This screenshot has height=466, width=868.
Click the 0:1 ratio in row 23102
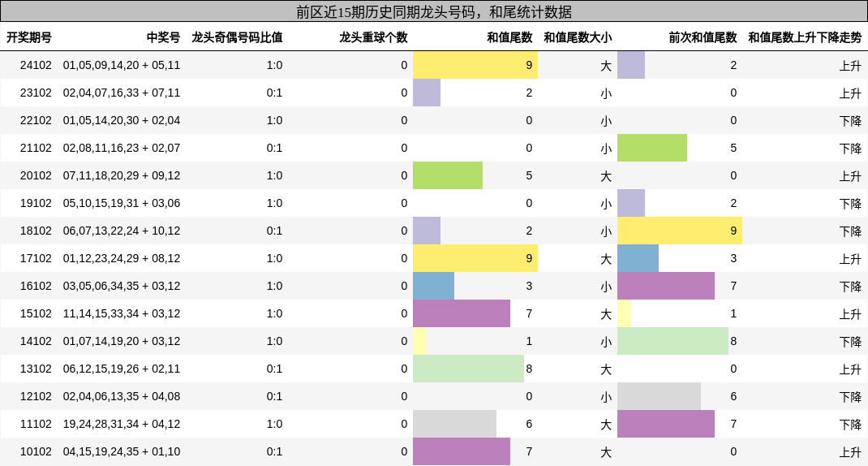click(x=274, y=93)
